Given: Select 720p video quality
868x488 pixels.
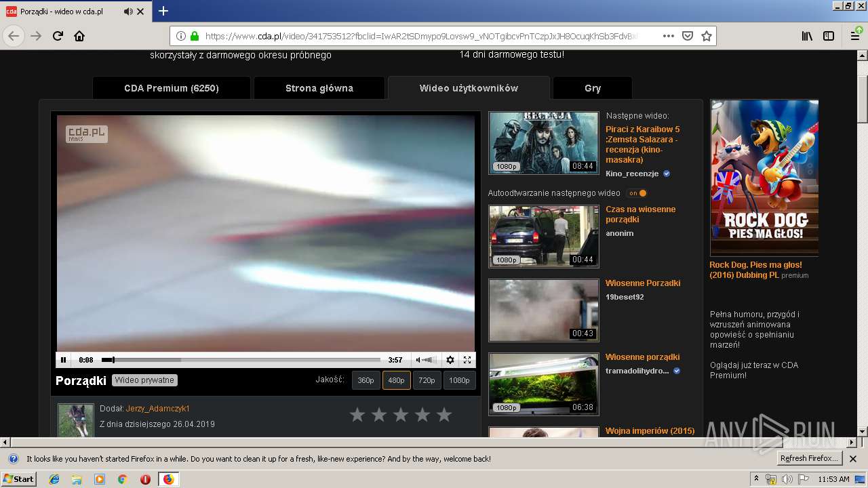Looking at the screenshot, I should 427,380.
